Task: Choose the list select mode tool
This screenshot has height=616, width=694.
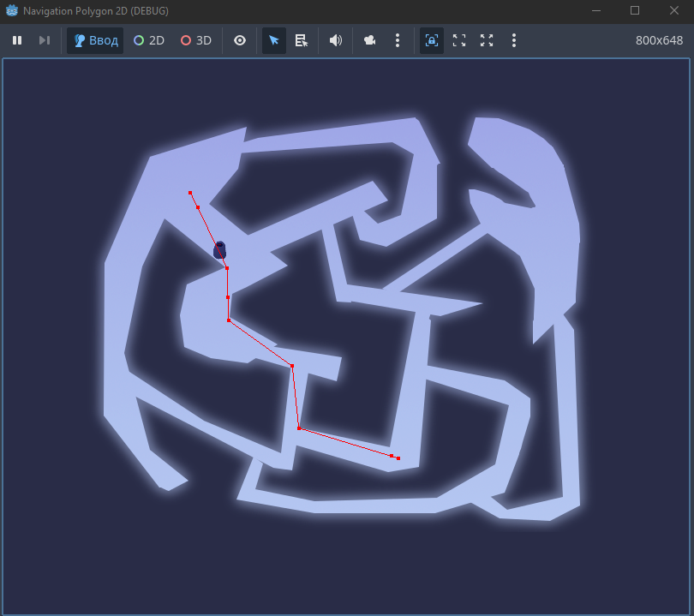Action: pos(302,40)
